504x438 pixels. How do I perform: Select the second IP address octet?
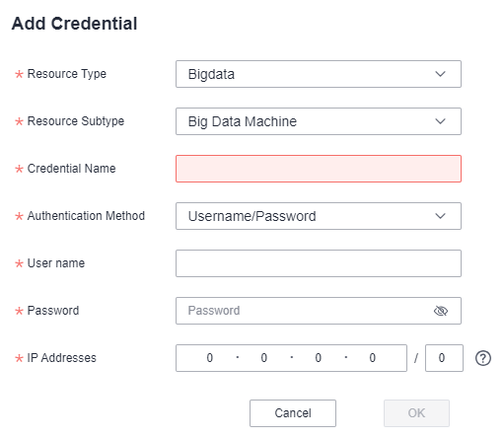264,358
